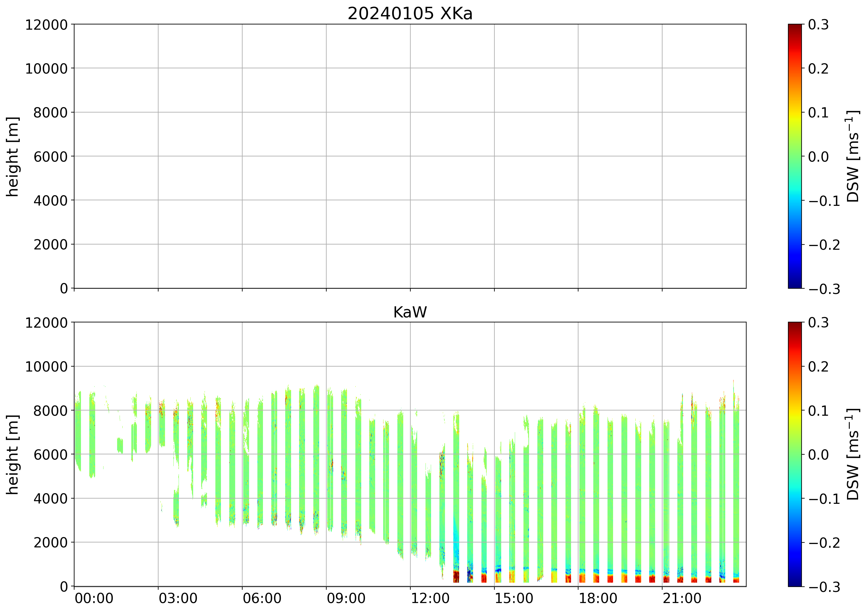Click the top colorbar DSW axis label
Image resolution: width=868 pixels, height=612 pixels.
(x=853, y=156)
